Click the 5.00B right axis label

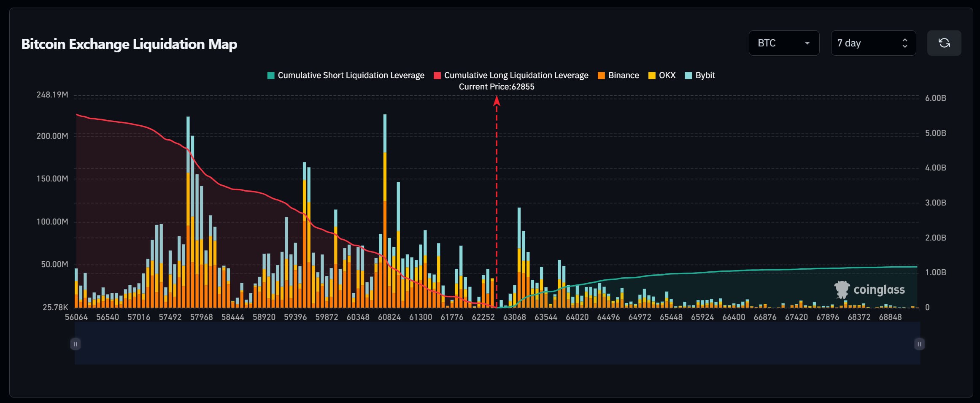pyautogui.click(x=936, y=133)
